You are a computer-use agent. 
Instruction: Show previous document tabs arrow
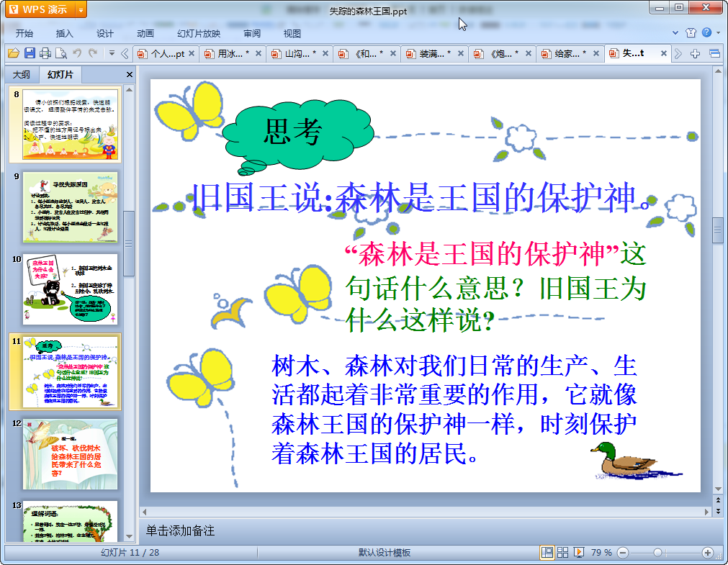(x=125, y=53)
